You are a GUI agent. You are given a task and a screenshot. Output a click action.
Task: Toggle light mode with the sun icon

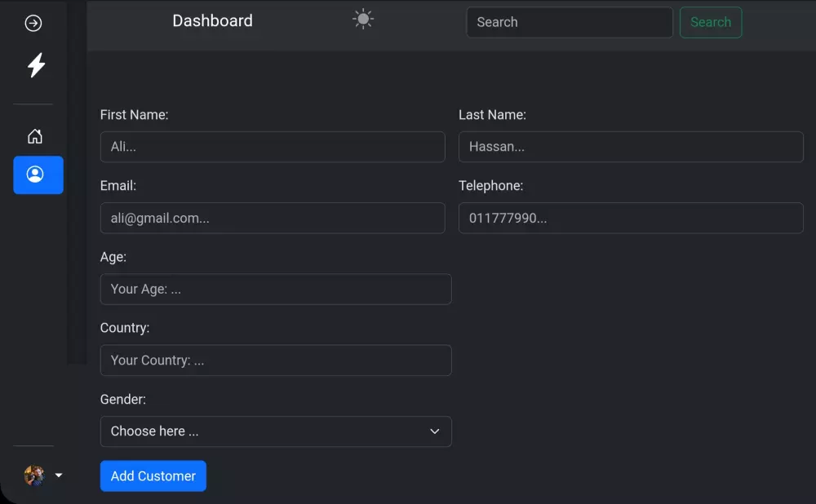[361, 18]
